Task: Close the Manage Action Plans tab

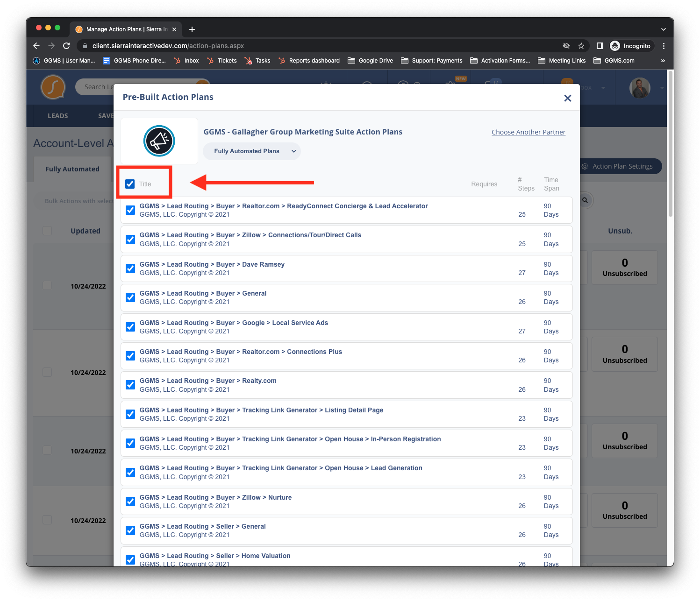Action: tap(174, 29)
